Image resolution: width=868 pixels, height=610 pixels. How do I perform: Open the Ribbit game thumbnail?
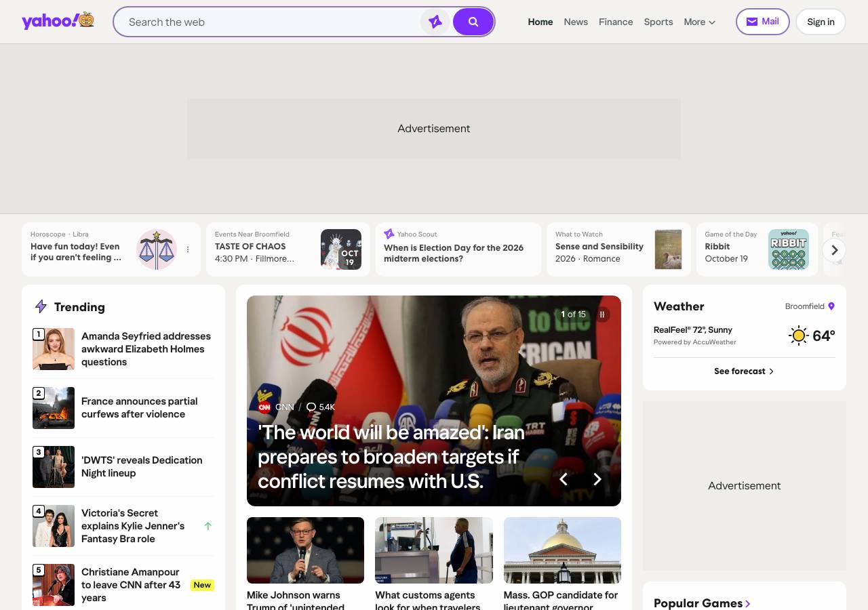pos(789,249)
